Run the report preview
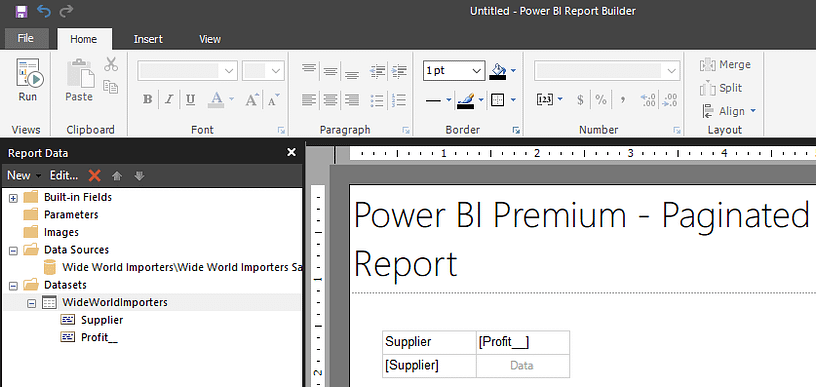This screenshot has width=816, height=387. (28, 80)
